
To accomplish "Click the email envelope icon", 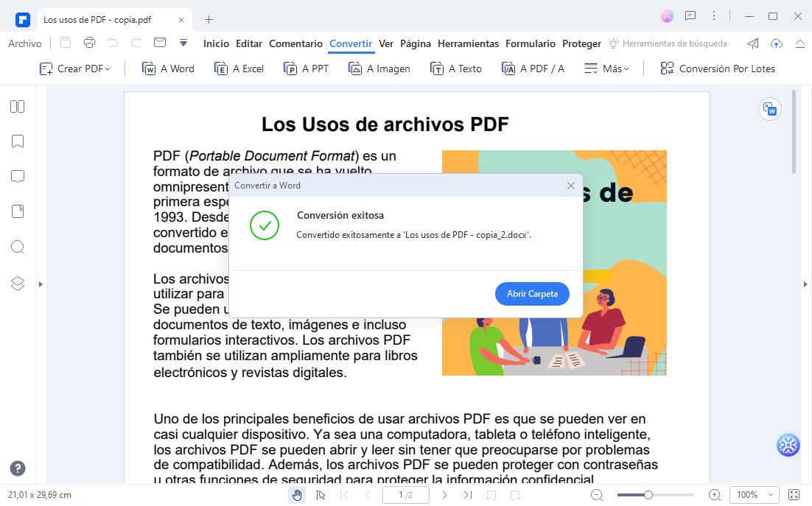I will click(x=160, y=43).
